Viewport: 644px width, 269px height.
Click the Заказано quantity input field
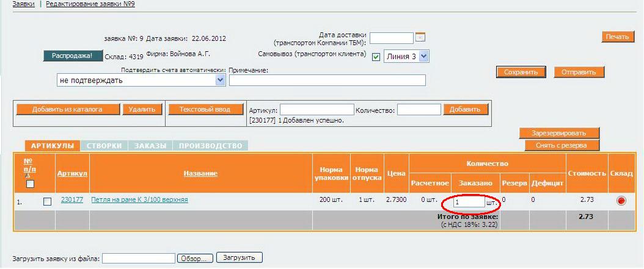469,201
